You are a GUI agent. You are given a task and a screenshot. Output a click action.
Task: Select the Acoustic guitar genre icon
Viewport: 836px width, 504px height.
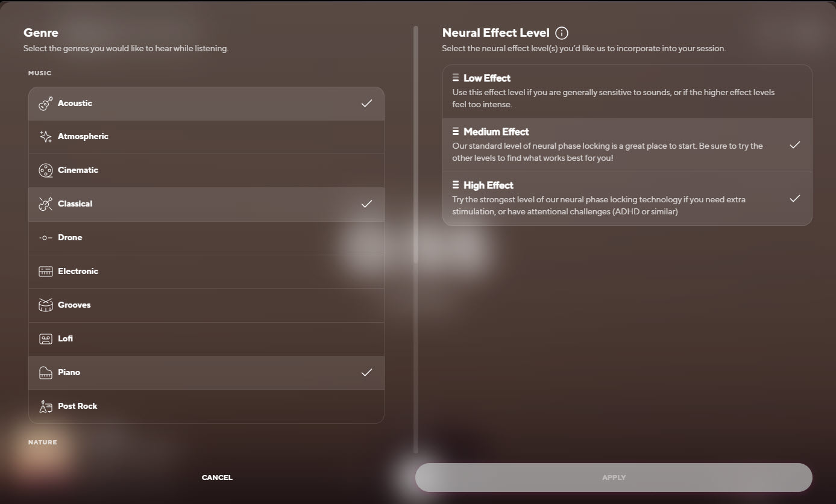[45, 103]
